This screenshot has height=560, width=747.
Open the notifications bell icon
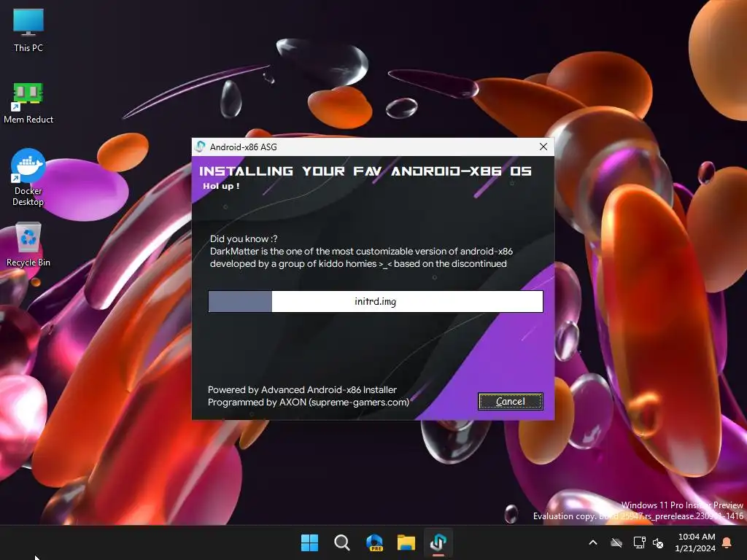[727, 542]
